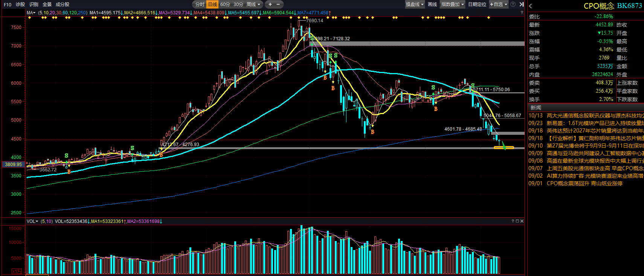The image size is (644, 276).
Task: Open the 09/09 news about 高通与亚马逊
Action: [586, 153]
